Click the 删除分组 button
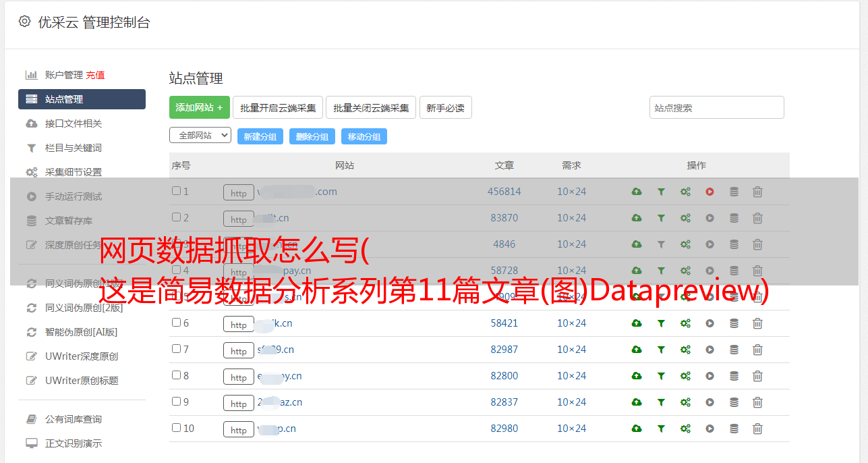 pyautogui.click(x=312, y=136)
